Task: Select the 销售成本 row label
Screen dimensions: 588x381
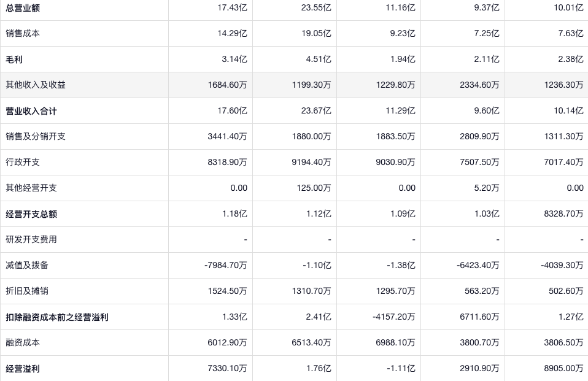Action: coord(23,33)
